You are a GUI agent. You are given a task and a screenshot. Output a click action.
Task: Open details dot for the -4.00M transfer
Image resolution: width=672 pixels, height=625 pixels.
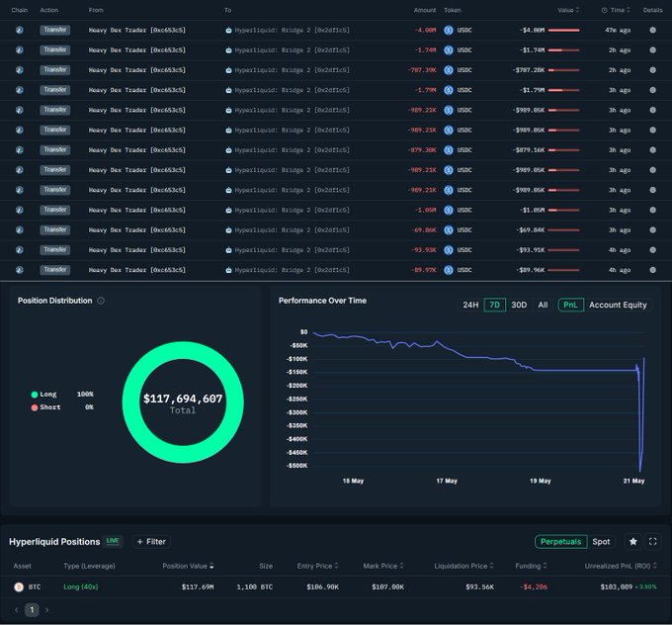coord(652,30)
